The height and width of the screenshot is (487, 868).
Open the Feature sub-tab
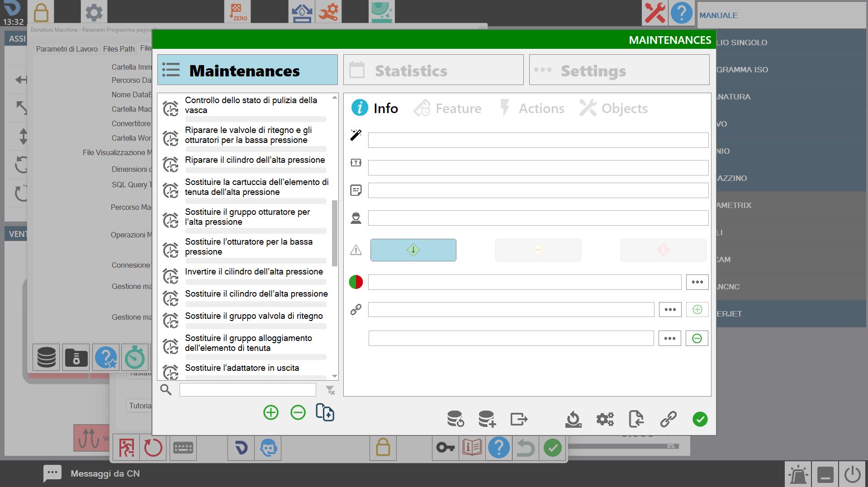447,109
